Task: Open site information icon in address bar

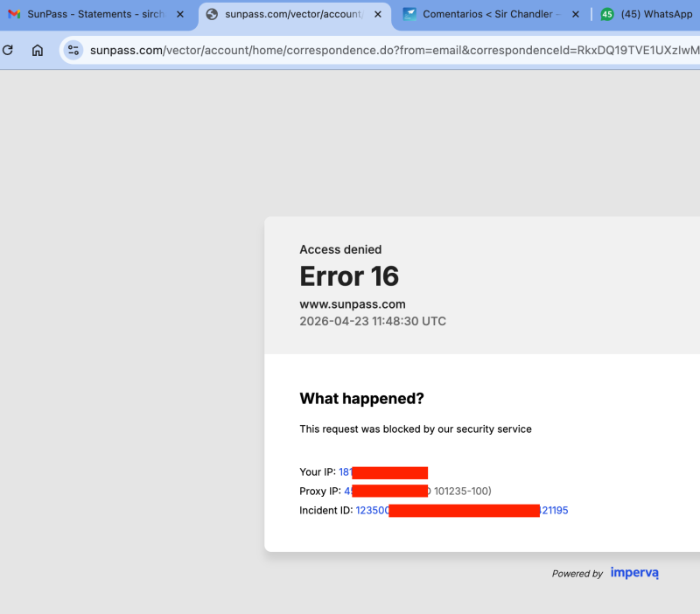Action: click(73, 50)
